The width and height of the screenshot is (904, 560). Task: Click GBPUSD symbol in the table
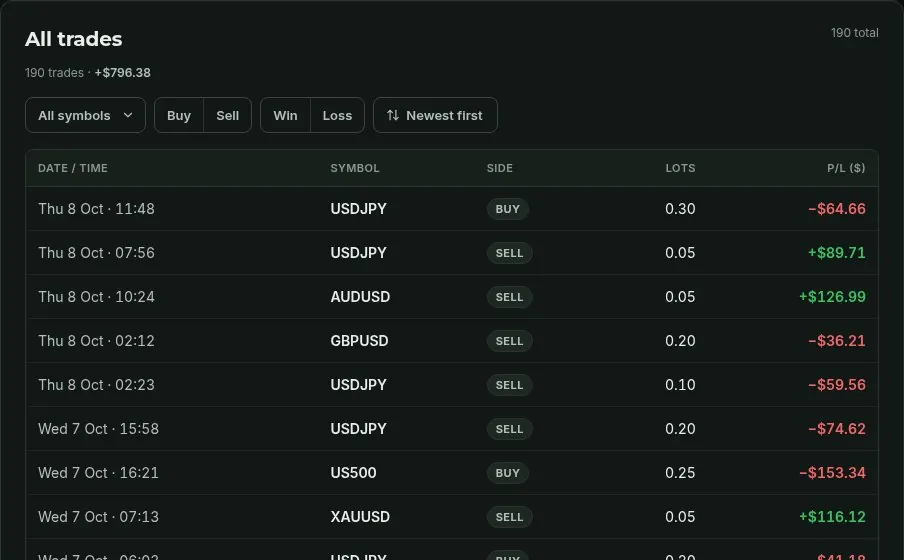coord(359,341)
